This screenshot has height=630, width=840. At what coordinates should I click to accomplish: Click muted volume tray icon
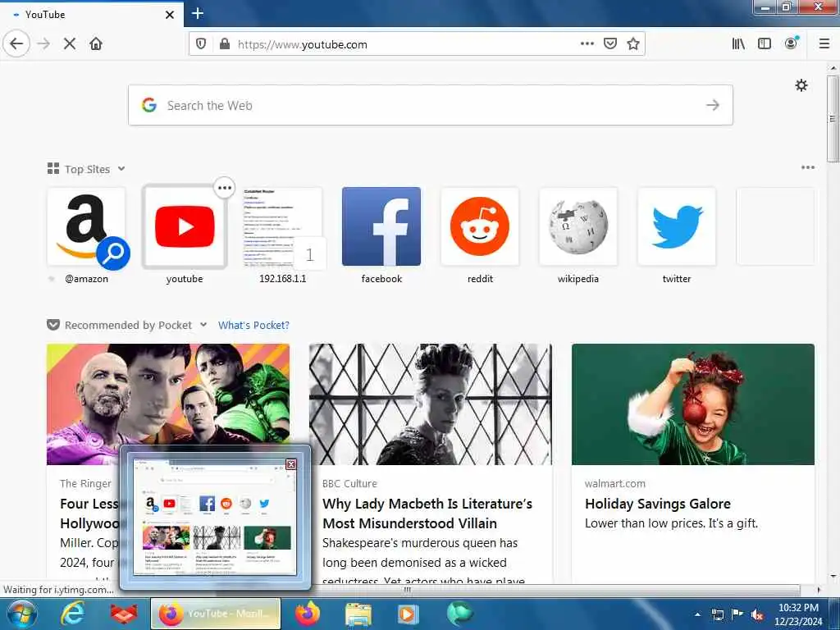pyautogui.click(x=757, y=614)
